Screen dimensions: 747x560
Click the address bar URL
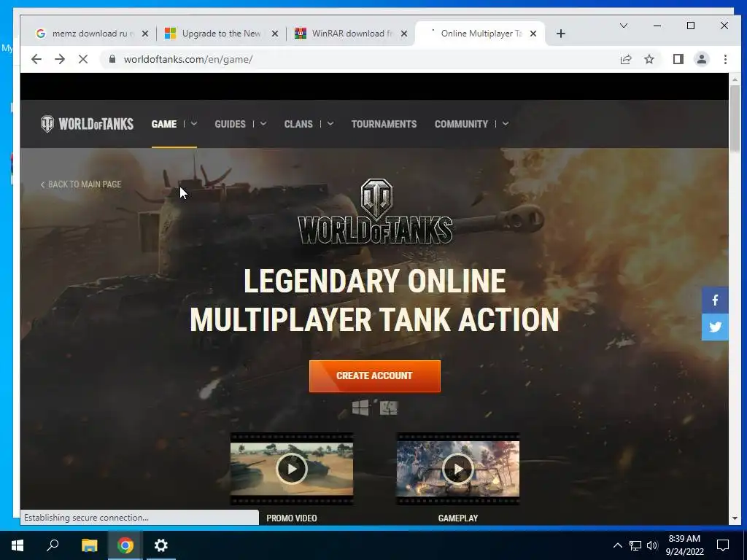188,59
